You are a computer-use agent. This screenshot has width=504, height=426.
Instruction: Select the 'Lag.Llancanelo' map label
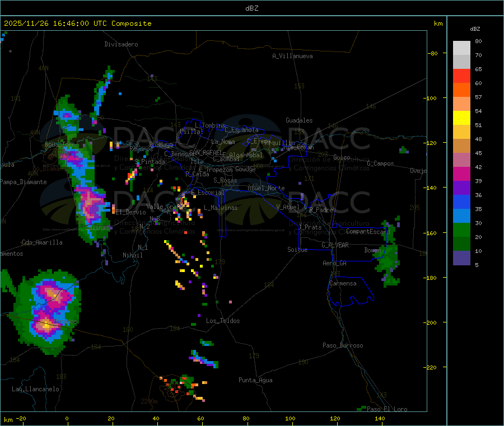(x=35, y=389)
